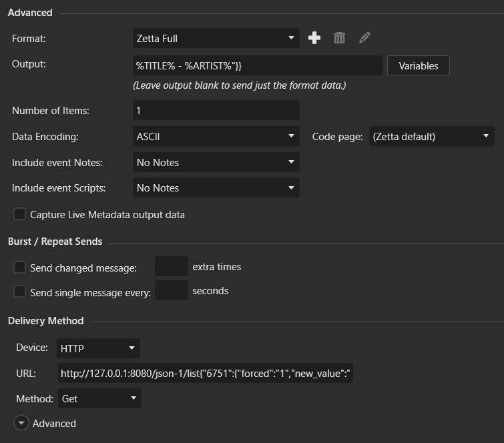Focus the Number of Items field
The height and width of the screenshot is (443, 504).
coord(216,111)
